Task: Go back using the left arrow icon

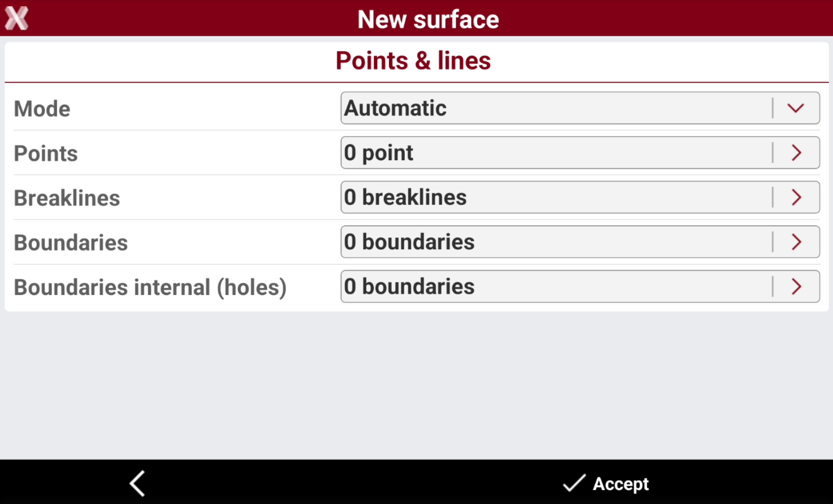Action: (x=137, y=483)
